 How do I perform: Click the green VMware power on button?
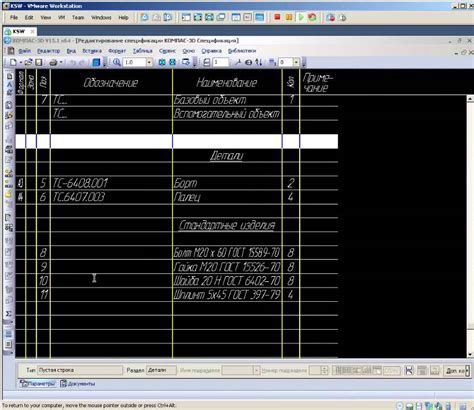pos(301,17)
